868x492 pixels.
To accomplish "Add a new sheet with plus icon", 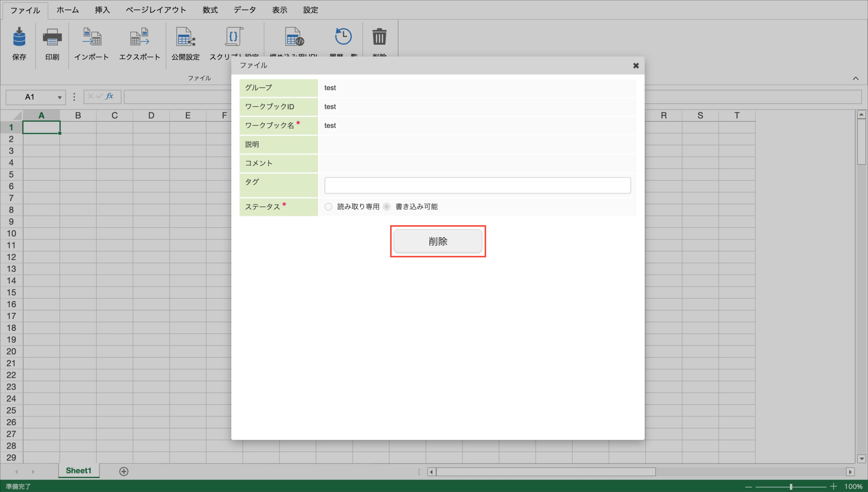I will click(x=124, y=471).
